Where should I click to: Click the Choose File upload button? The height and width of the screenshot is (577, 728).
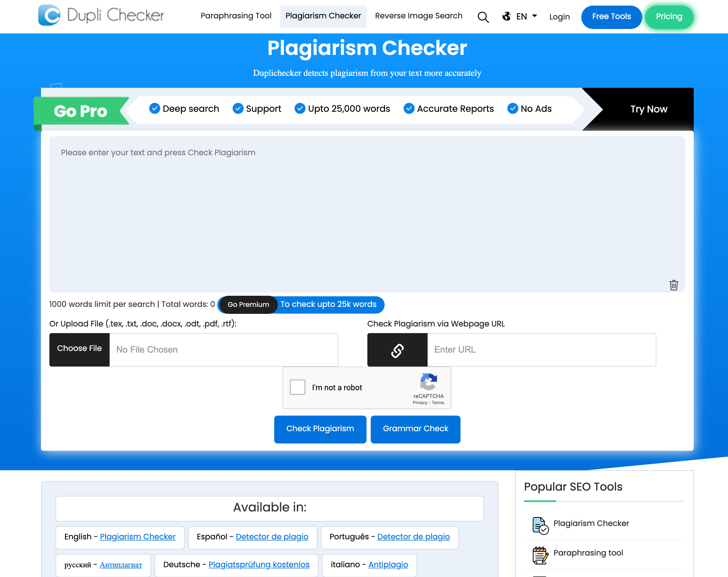(79, 349)
